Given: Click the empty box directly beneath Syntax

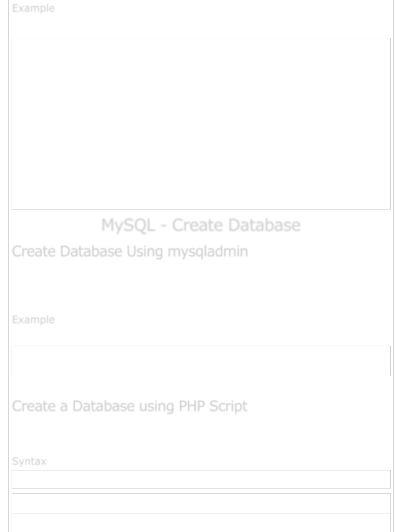Looking at the screenshot, I should [x=201, y=479].
